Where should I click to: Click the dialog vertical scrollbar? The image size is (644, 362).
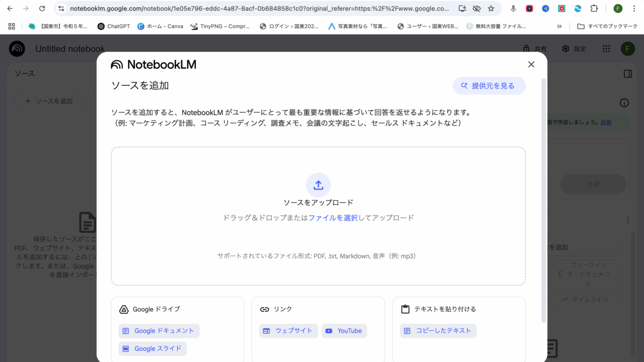point(543,200)
